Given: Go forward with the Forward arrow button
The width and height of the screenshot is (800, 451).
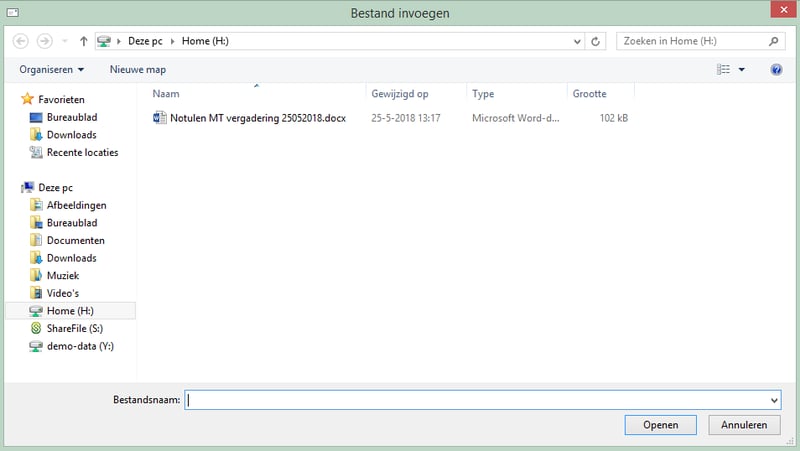Looking at the screenshot, I should 44,41.
